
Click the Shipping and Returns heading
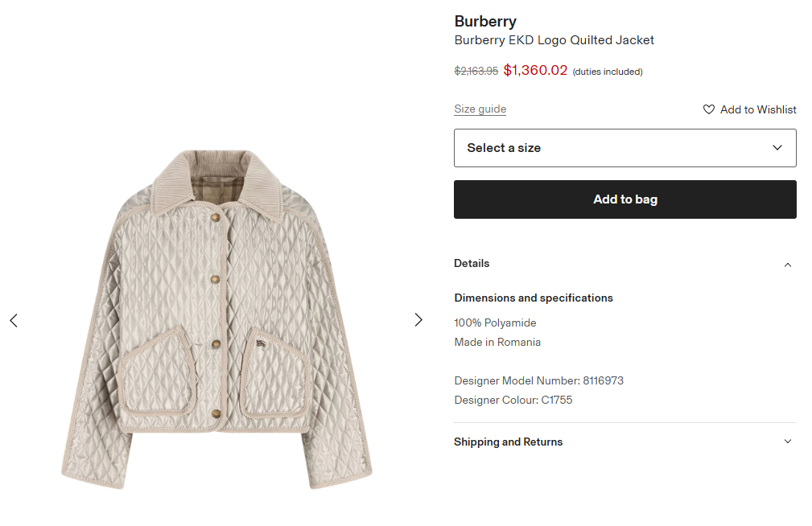pyautogui.click(x=508, y=442)
